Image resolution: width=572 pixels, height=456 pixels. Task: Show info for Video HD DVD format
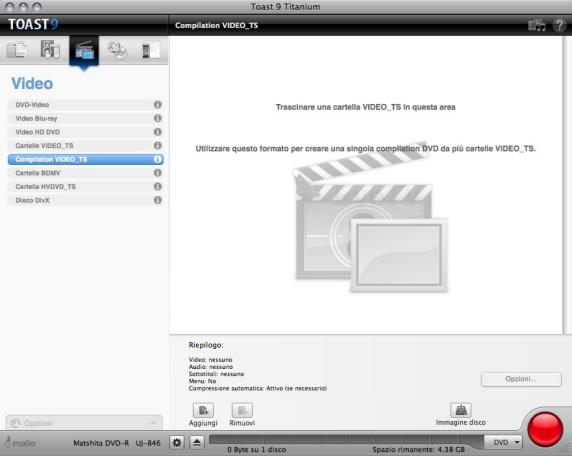coord(158,132)
